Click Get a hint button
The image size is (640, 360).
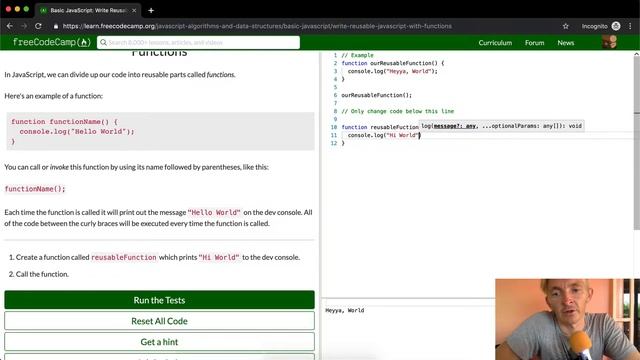(x=159, y=342)
